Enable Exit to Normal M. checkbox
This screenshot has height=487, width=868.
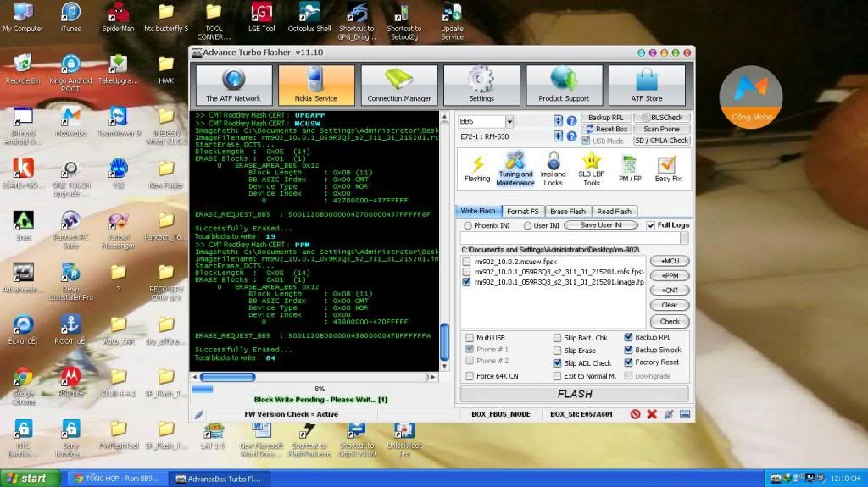557,376
